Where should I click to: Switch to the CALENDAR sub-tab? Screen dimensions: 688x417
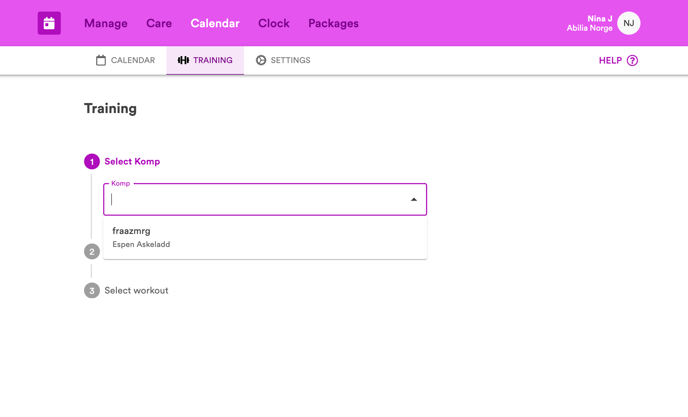(x=125, y=60)
